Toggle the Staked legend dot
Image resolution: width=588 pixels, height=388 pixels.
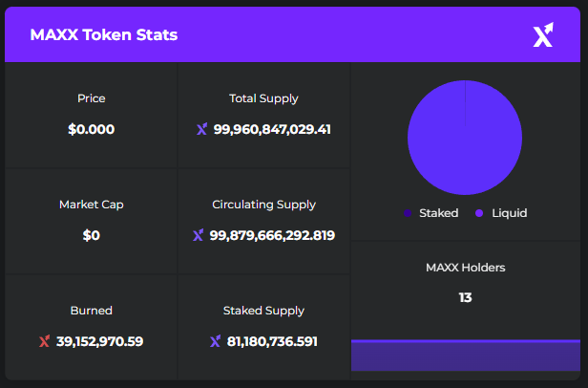click(408, 213)
